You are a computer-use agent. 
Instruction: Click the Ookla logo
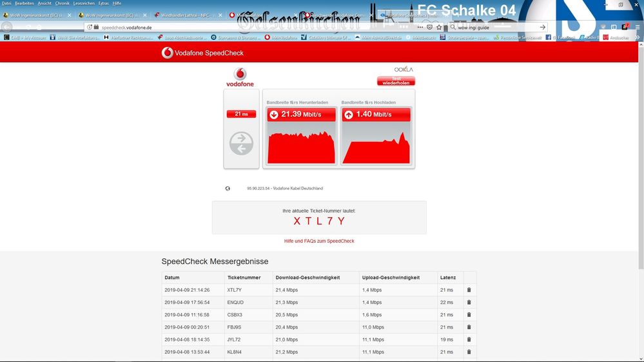tap(404, 70)
